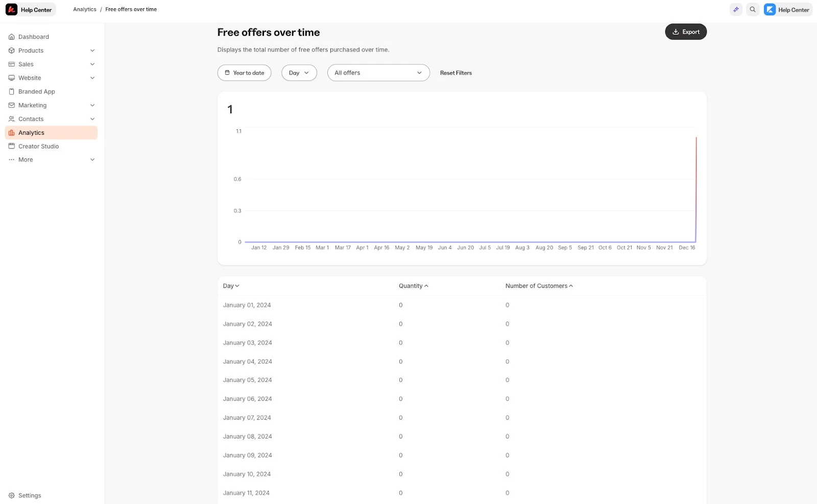Select the Contacts people icon
This screenshot has height=504, width=817.
pyautogui.click(x=11, y=118)
